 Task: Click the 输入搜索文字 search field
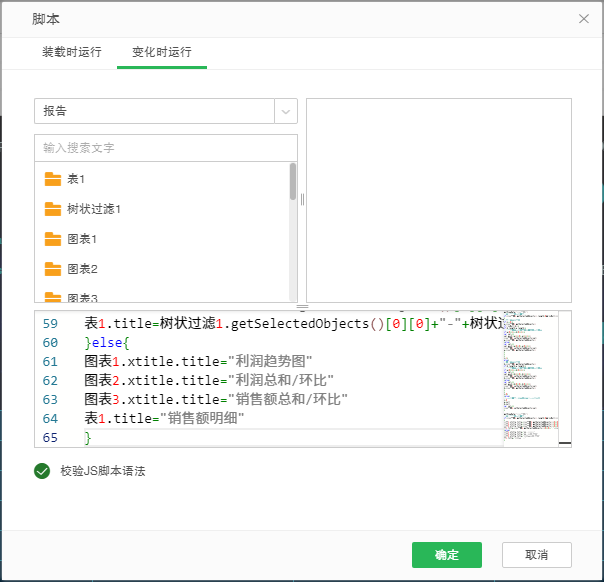pos(165,148)
